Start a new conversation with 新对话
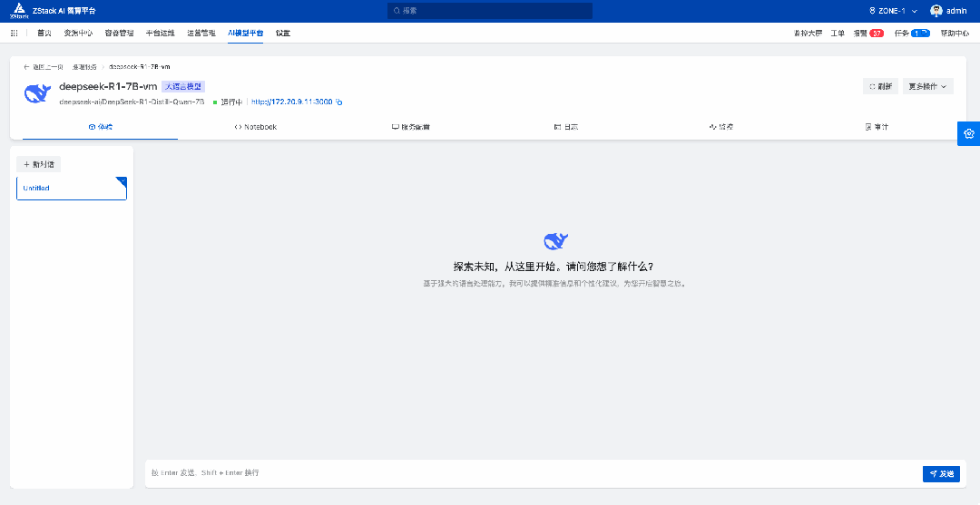The height and width of the screenshot is (505, 980). coord(38,164)
